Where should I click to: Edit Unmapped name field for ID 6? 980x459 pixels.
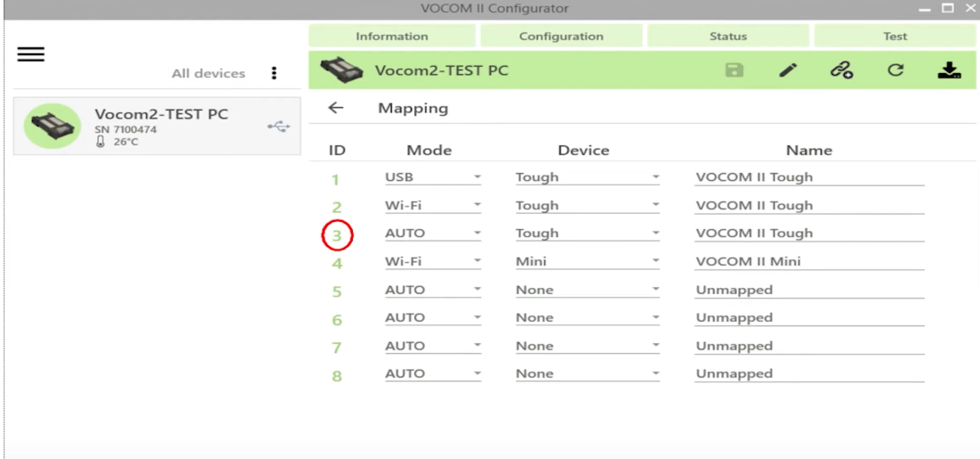click(x=809, y=317)
